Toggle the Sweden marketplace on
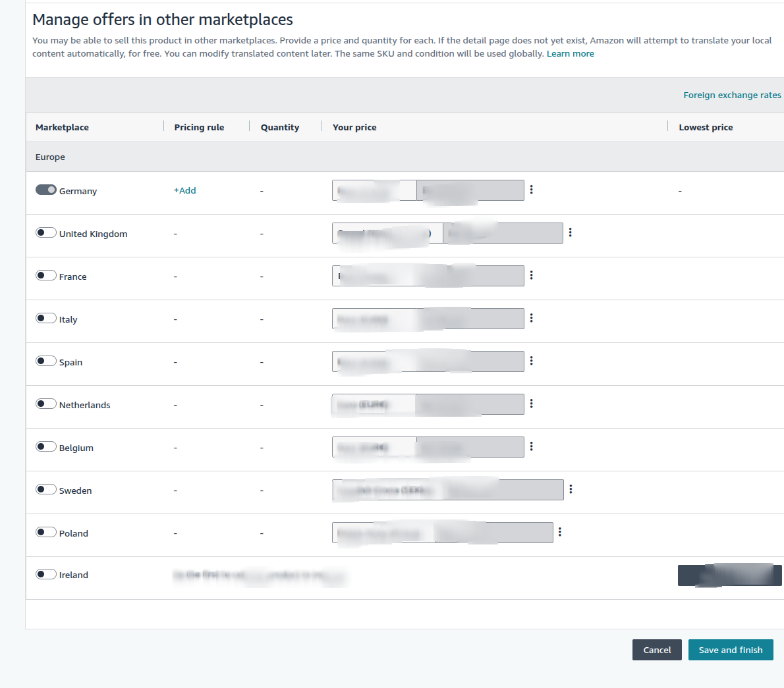The image size is (784, 688). [45, 489]
